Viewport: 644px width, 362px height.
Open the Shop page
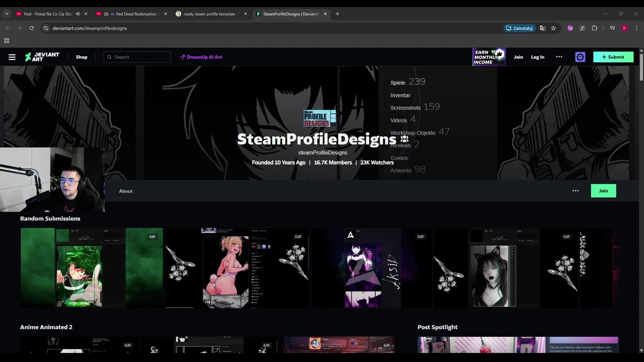[82, 57]
